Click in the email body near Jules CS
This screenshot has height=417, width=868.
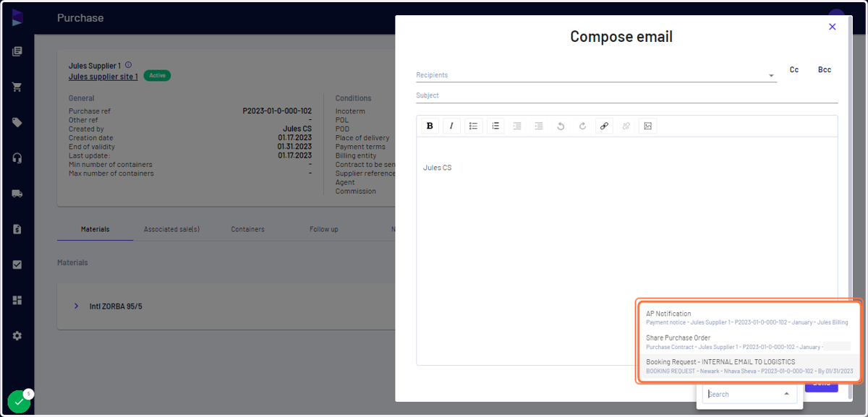click(438, 168)
